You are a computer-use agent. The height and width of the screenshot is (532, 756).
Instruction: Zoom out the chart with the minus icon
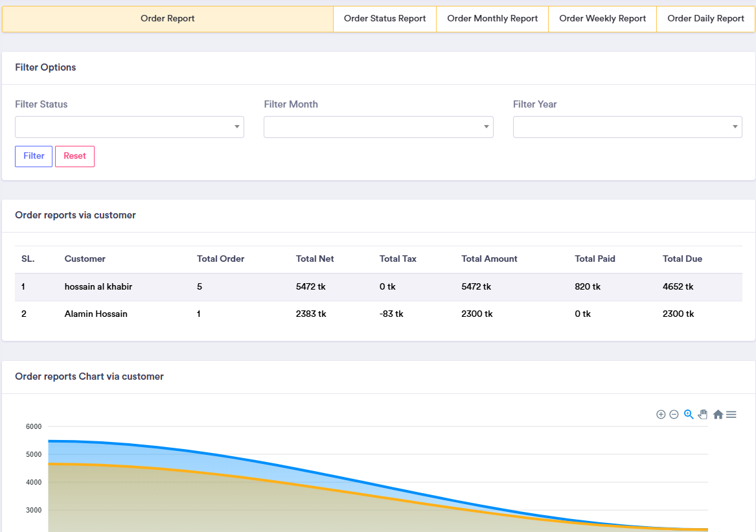[x=674, y=414]
